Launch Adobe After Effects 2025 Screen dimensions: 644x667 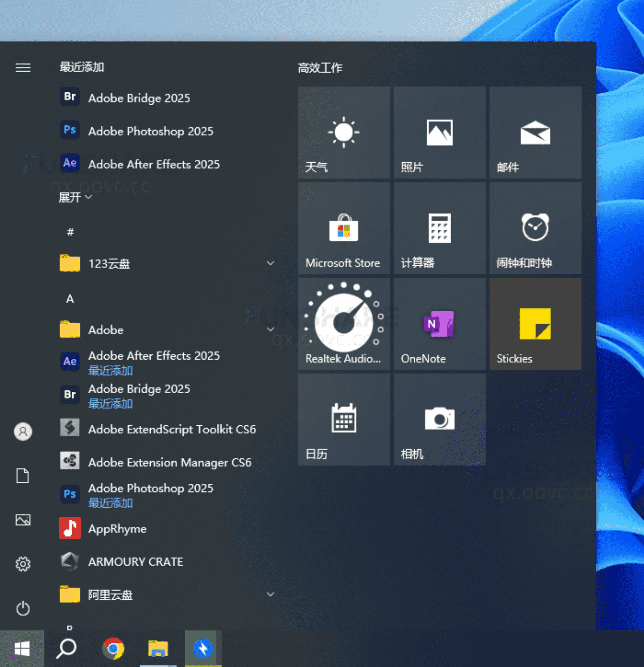click(x=154, y=164)
